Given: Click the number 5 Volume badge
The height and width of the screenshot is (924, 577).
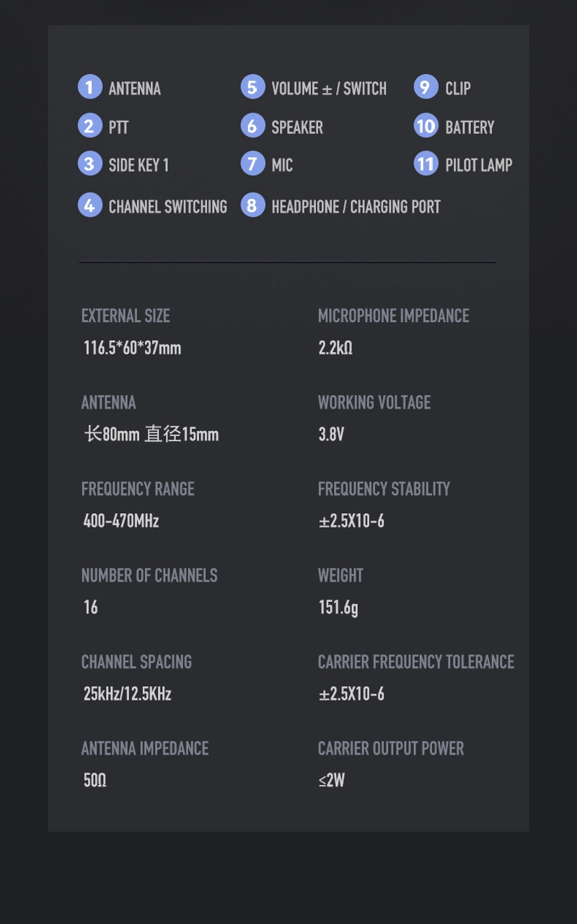Looking at the screenshot, I should point(252,87).
